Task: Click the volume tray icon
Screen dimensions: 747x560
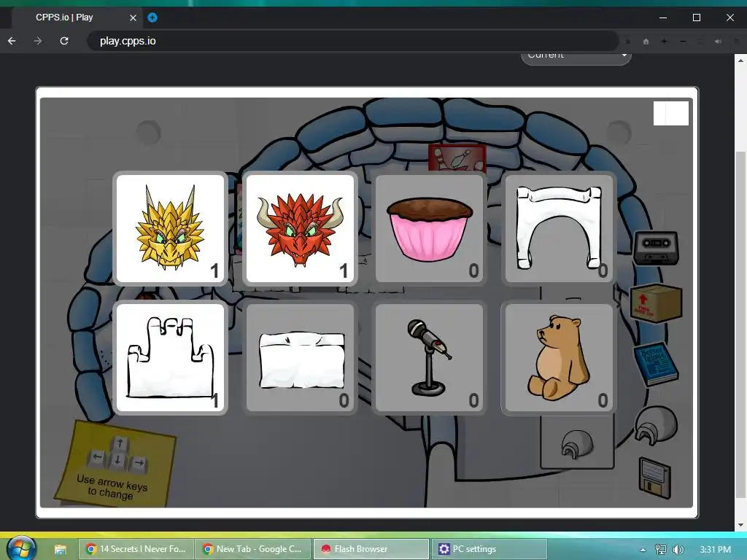Action: [x=678, y=550]
